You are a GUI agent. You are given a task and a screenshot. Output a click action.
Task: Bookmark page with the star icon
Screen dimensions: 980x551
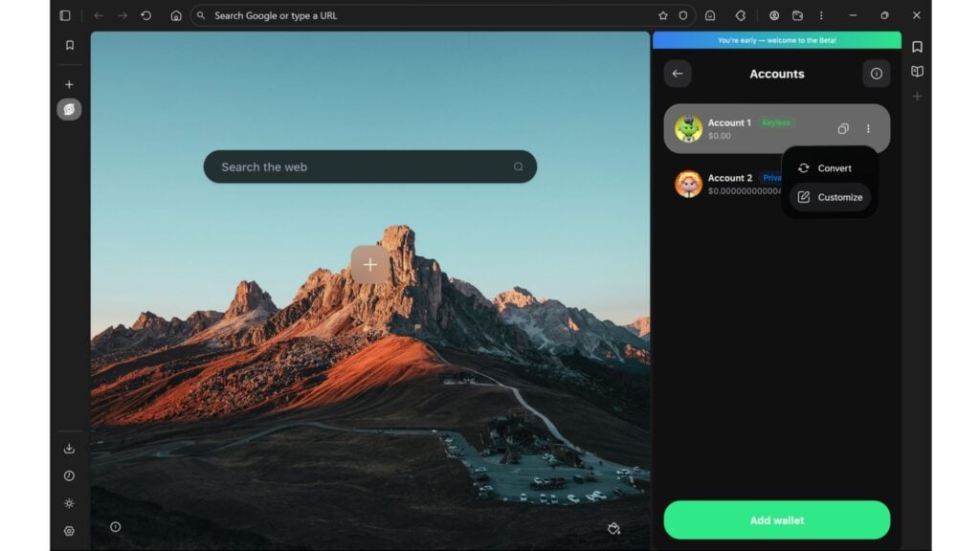pyautogui.click(x=662, y=15)
